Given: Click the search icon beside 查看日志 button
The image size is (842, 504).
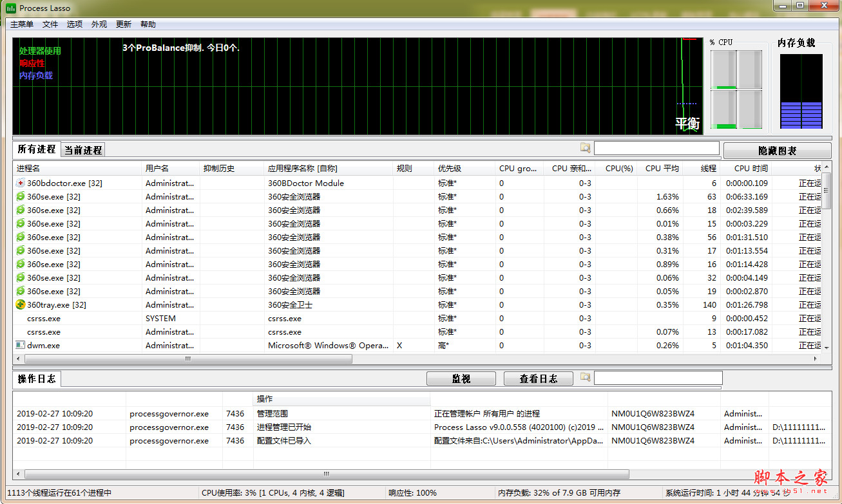Looking at the screenshot, I should point(585,377).
